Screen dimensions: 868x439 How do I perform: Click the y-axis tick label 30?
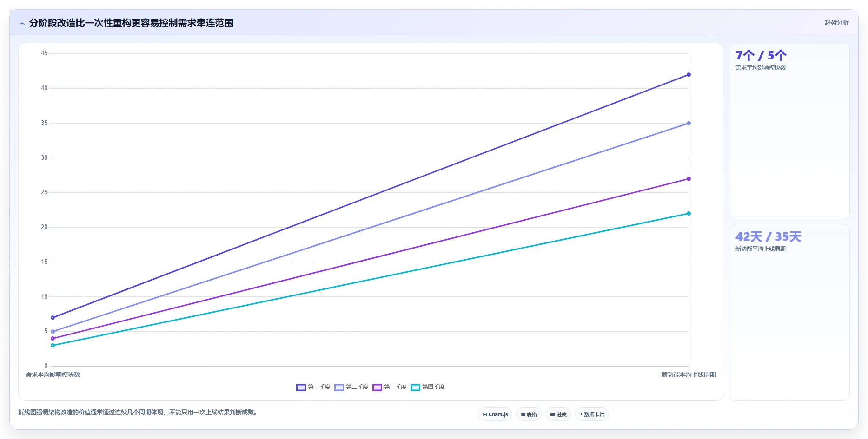[x=44, y=158]
